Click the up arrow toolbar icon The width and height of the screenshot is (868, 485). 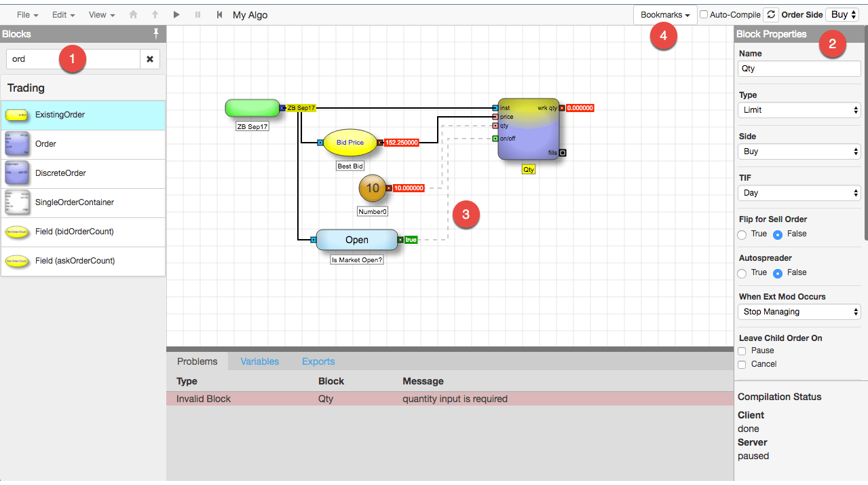click(x=155, y=14)
